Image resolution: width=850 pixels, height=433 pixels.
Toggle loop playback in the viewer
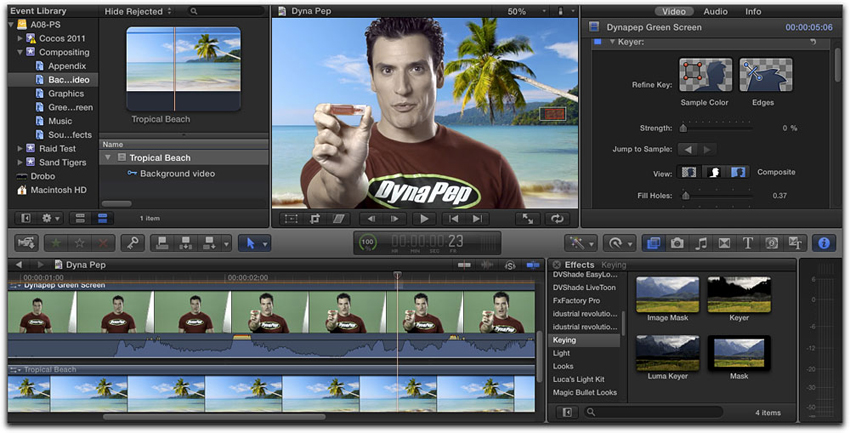(557, 219)
